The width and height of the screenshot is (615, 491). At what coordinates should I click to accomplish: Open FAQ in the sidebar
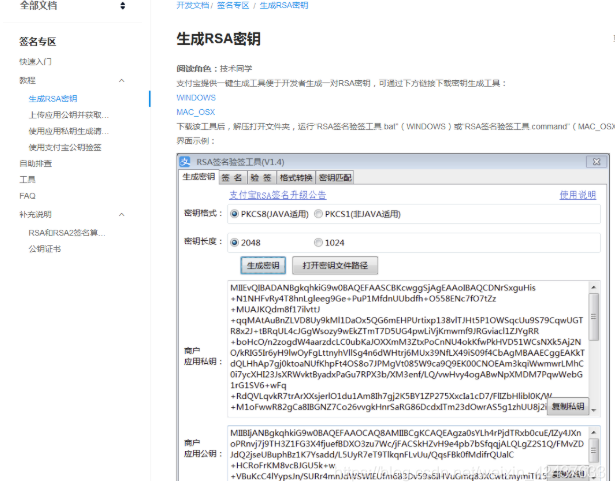point(27,196)
